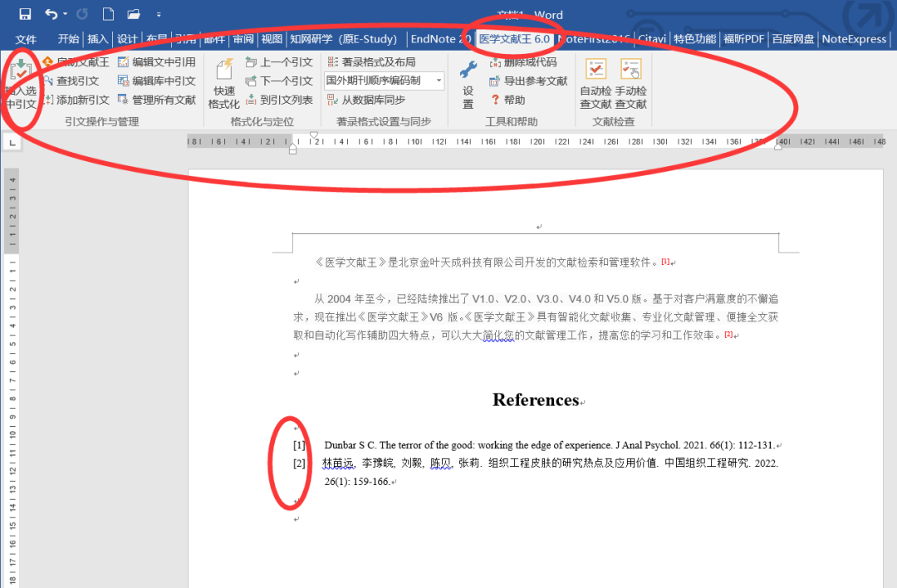897x588 pixels.
Task: Open 帮助 help
Action: (507, 100)
